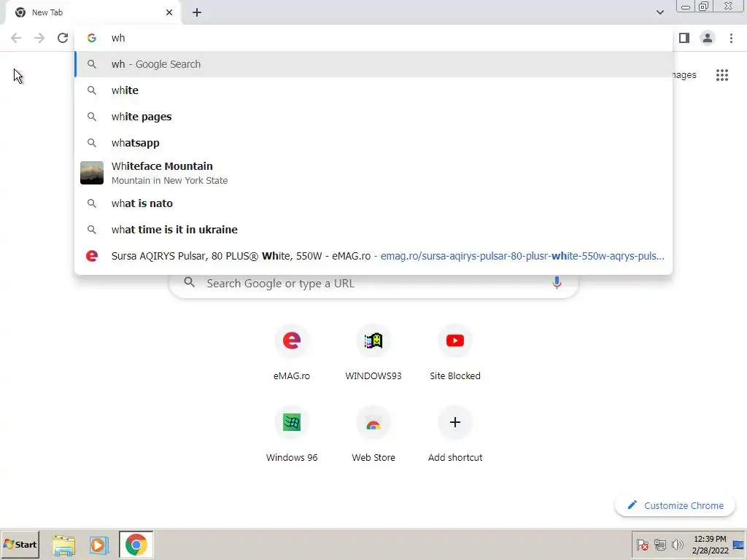Click the show desktop icon in the tray
The height and width of the screenshot is (560, 747).
(x=739, y=545)
